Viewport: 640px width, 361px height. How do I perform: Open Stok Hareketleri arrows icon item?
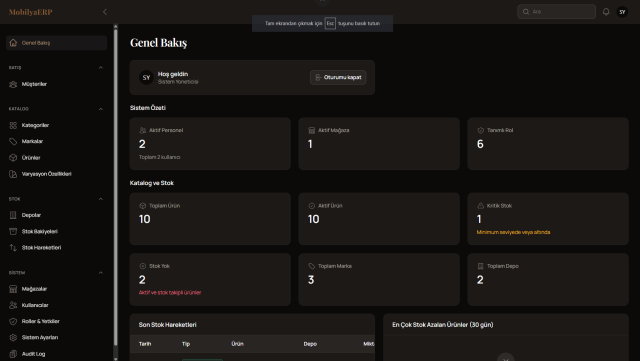[56, 247]
